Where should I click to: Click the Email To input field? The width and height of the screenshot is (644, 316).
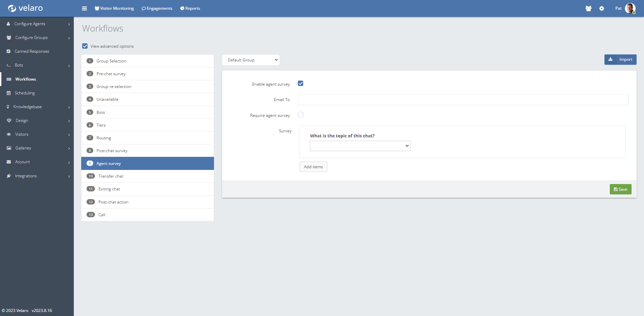pos(463,100)
